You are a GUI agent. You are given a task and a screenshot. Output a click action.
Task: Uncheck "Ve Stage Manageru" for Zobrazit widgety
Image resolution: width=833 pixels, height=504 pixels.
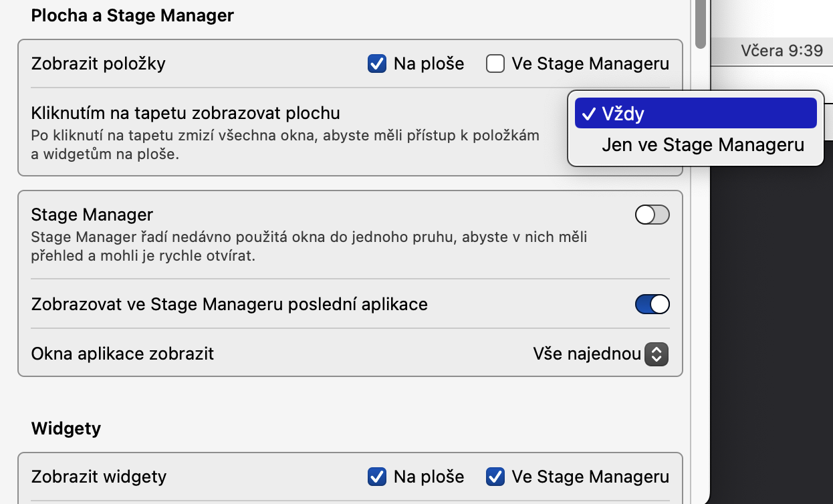(x=495, y=477)
